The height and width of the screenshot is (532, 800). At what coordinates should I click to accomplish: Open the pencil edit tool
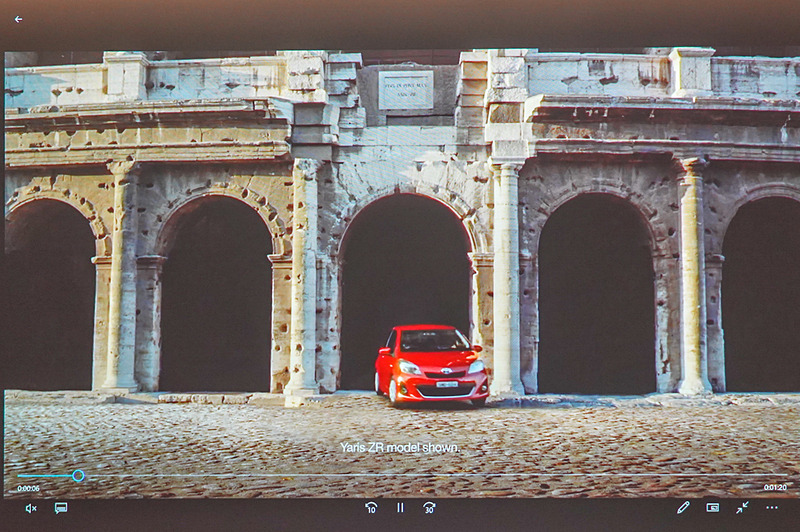tap(683, 507)
